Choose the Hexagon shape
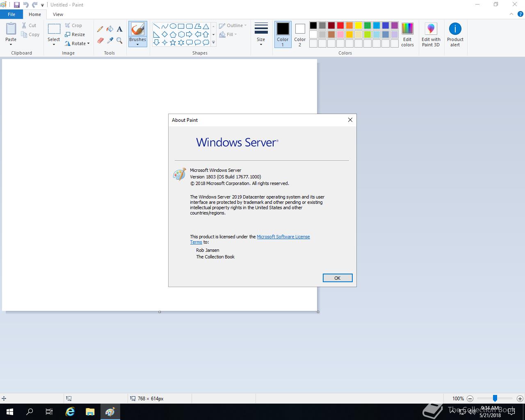 181,34
